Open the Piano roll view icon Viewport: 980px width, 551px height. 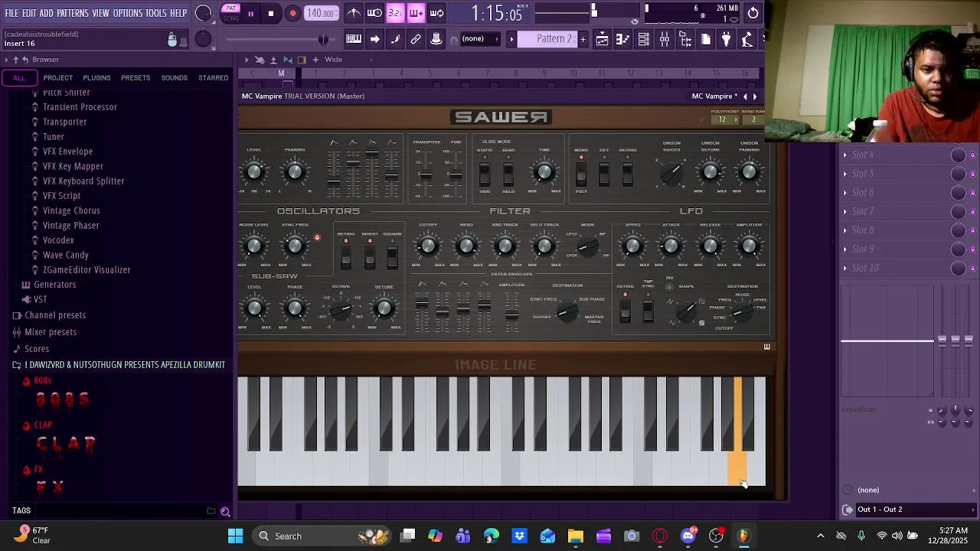coord(623,39)
